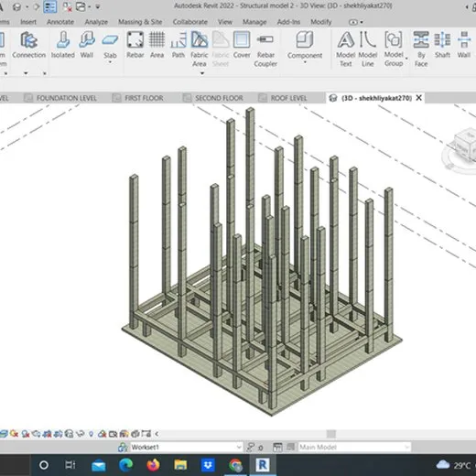The image size is (476, 476).
Task: Select the Wall foundation tool
Action: tap(87, 45)
